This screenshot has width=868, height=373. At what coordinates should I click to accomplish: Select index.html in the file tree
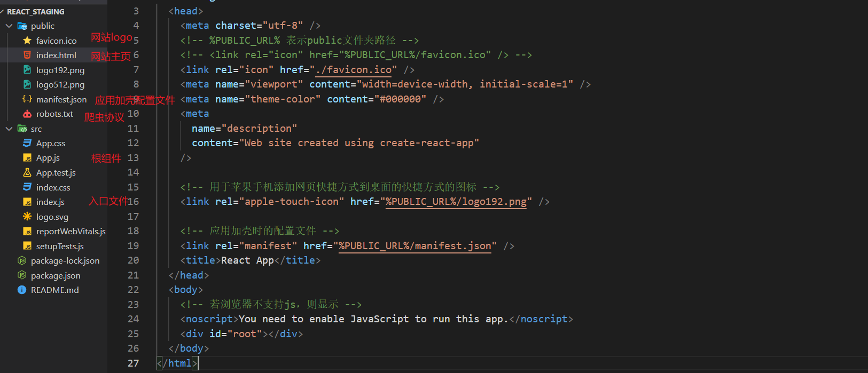(x=56, y=55)
